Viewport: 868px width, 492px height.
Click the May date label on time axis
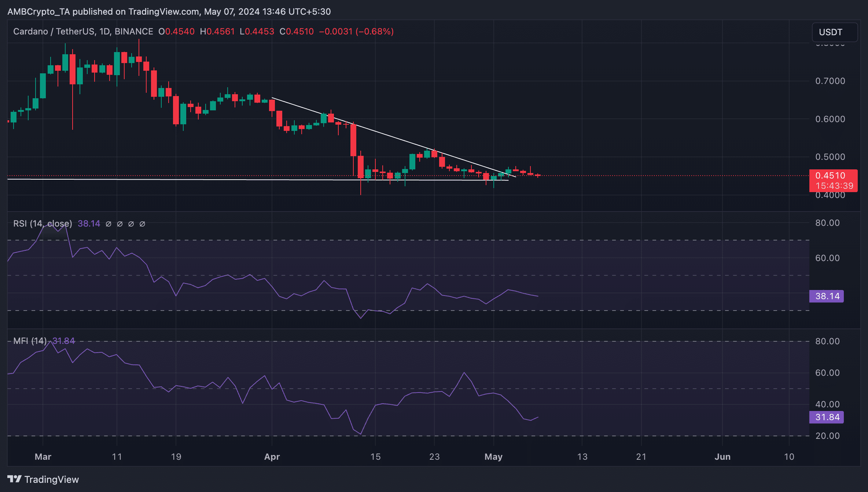pos(493,457)
